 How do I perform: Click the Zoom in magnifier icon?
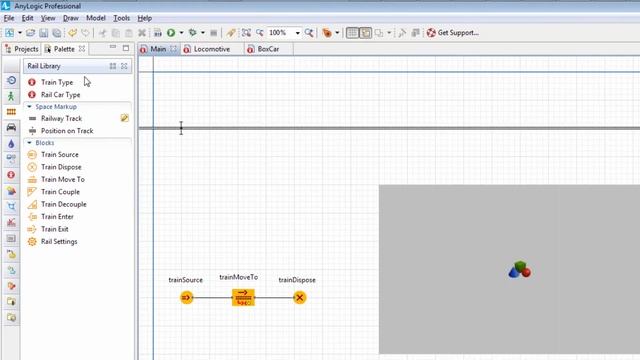(x=309, y=33)
